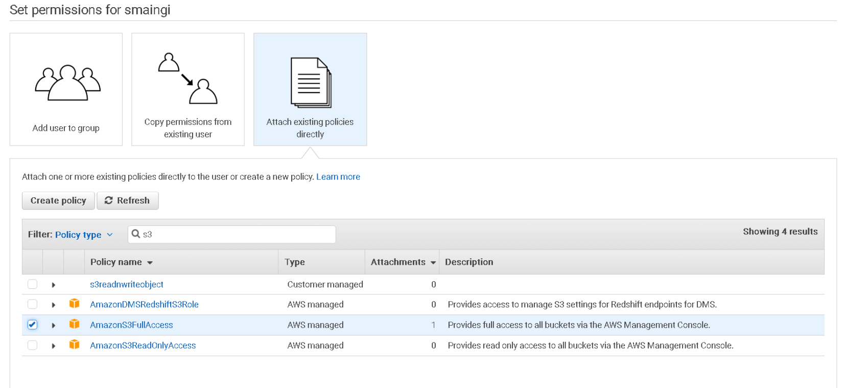Click the Customer managed type cell
The width and height of the screenshot is (868, 388).
pyautogui.click(x=325, y=284)
